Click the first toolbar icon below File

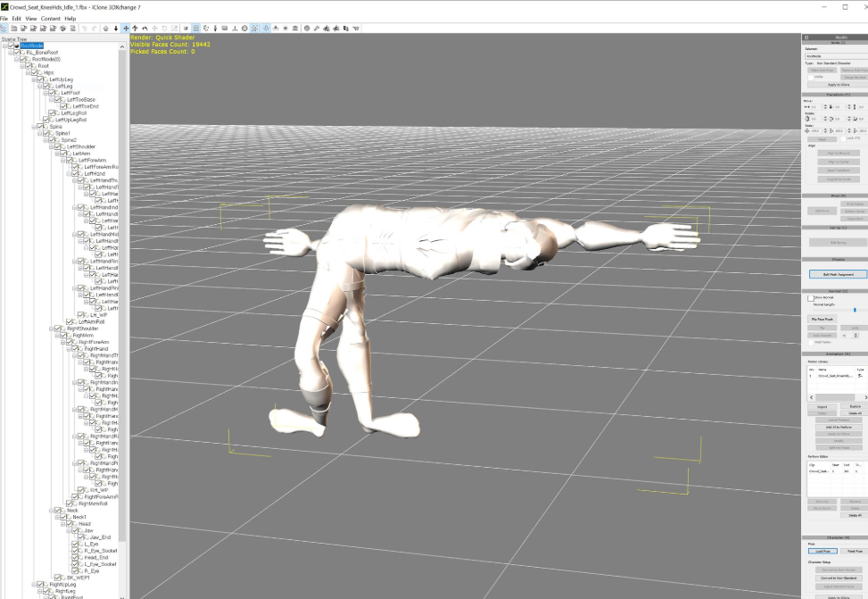pos(4,29)
